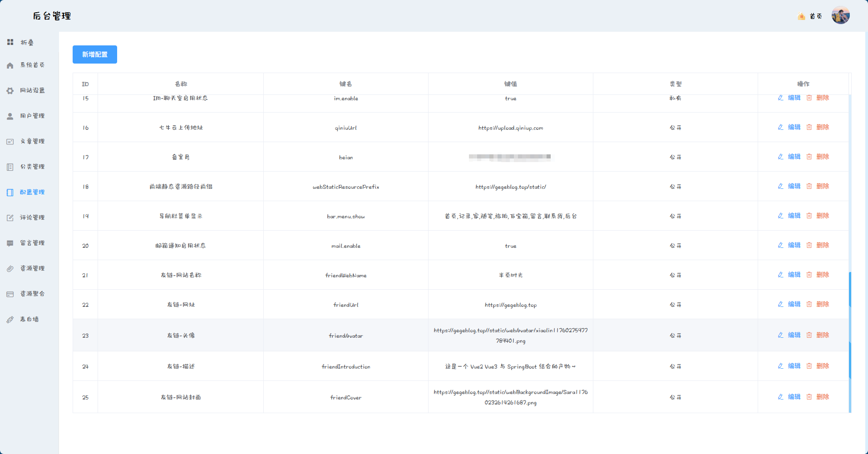Screen dimensions: 868x454
Task: Open 分类管理 menu item
Action: pyautogui.click(x=30, y=167)
